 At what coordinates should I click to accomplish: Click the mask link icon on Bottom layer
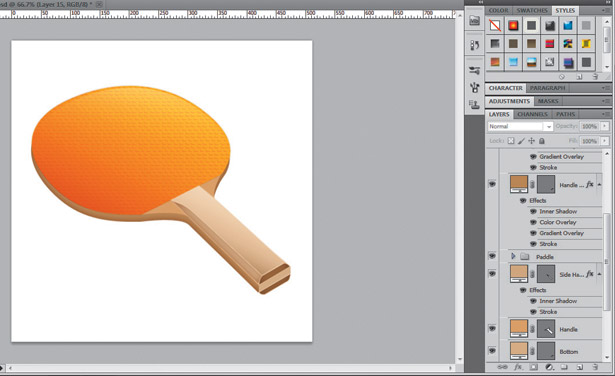tap(532, 351)
